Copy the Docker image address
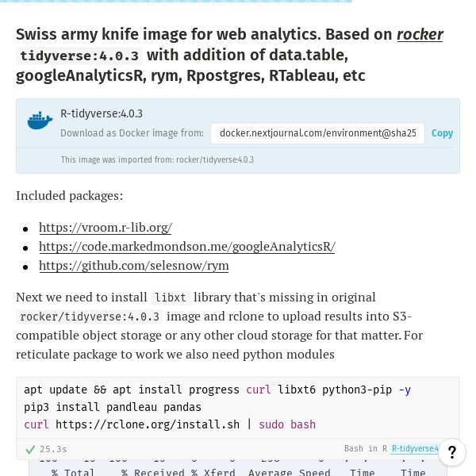This screenshot has height=476, width=476. [x=442, y=133]
